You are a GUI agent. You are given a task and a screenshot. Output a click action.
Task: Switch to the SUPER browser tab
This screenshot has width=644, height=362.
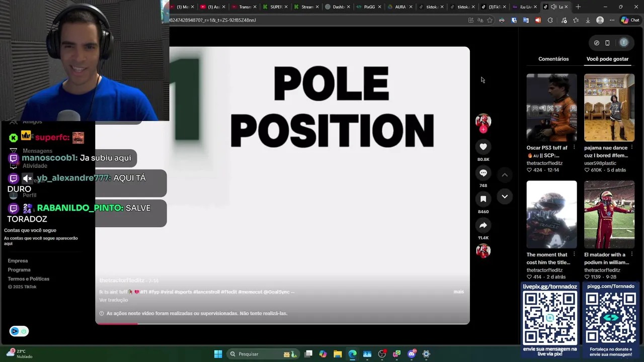point(275,7)
